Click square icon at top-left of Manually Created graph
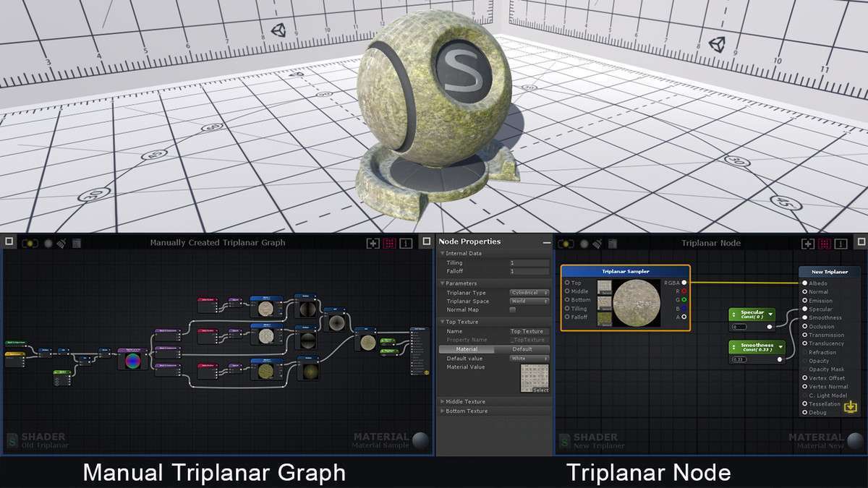Screen dimensions: 868x488 (x=9, y=241)
